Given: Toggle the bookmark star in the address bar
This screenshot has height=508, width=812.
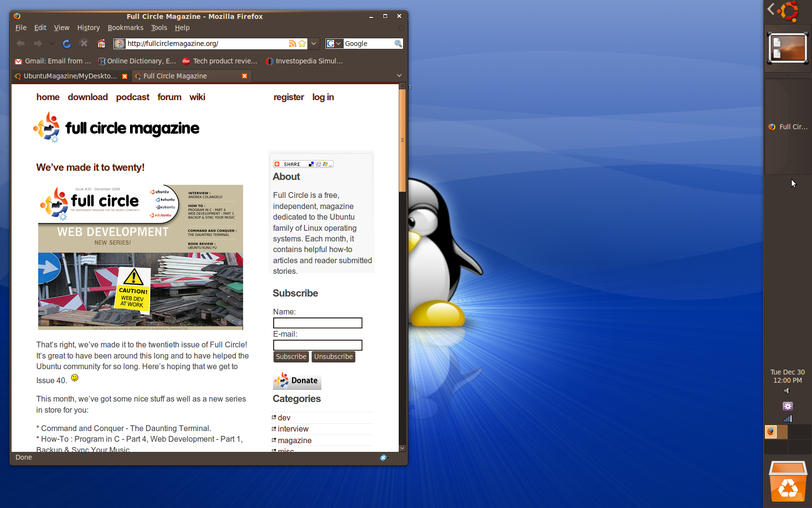Looking at the screenshot, I should tap(302, 44).
